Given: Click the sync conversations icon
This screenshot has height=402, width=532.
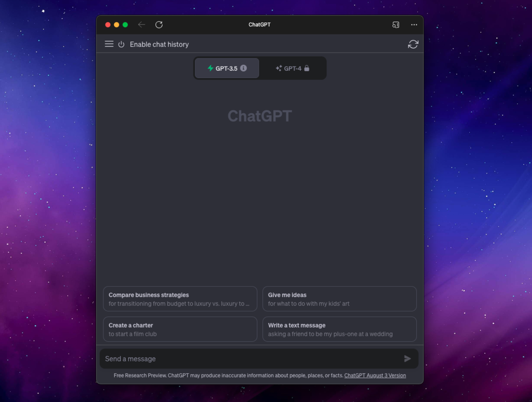Looking at the screenshot, I should coord(413,44).
